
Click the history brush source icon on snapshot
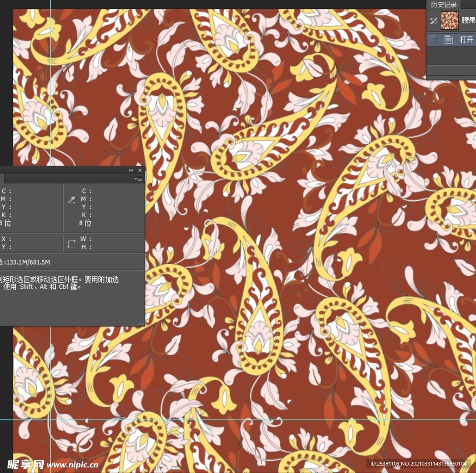[433, 20]
